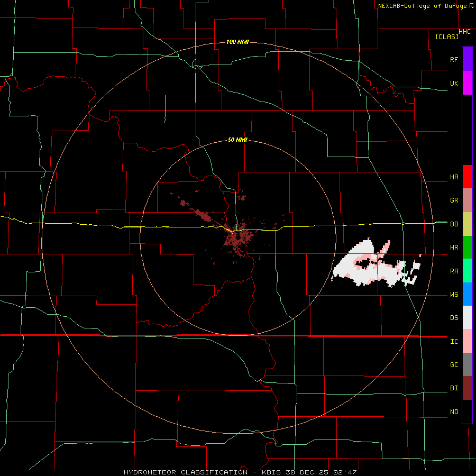
Task: Click the GR legend label
Action: [x=454, y=200]
